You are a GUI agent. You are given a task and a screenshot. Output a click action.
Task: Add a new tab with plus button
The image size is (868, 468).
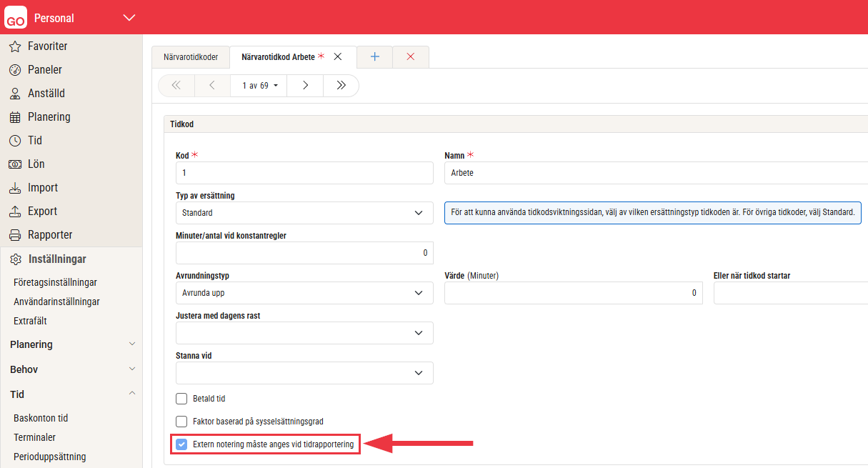coord(374,57)
